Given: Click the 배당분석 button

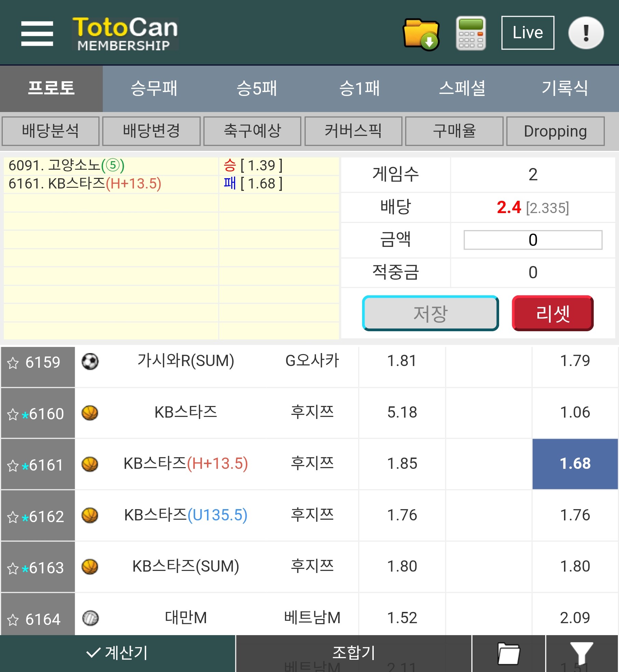Looking at the screenshot, I should (x=51, y=131).
